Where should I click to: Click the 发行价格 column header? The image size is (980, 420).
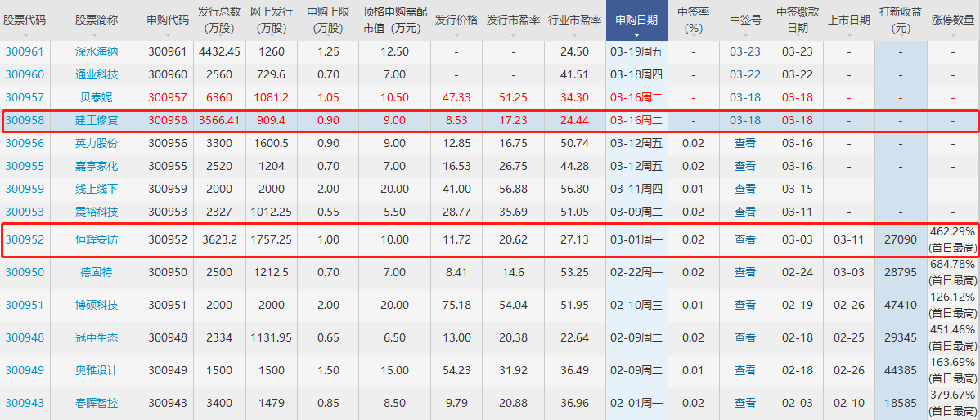(x=456, y=20)
